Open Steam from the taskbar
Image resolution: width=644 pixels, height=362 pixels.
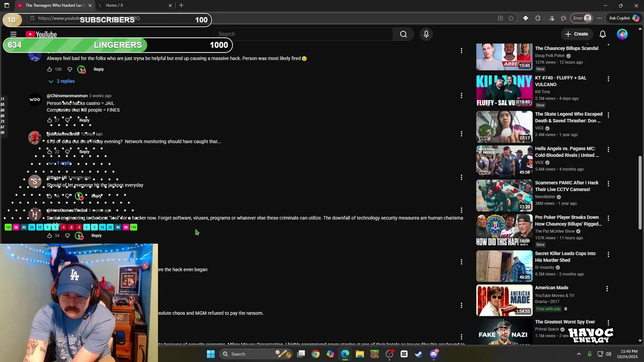(x=419, y=354)
